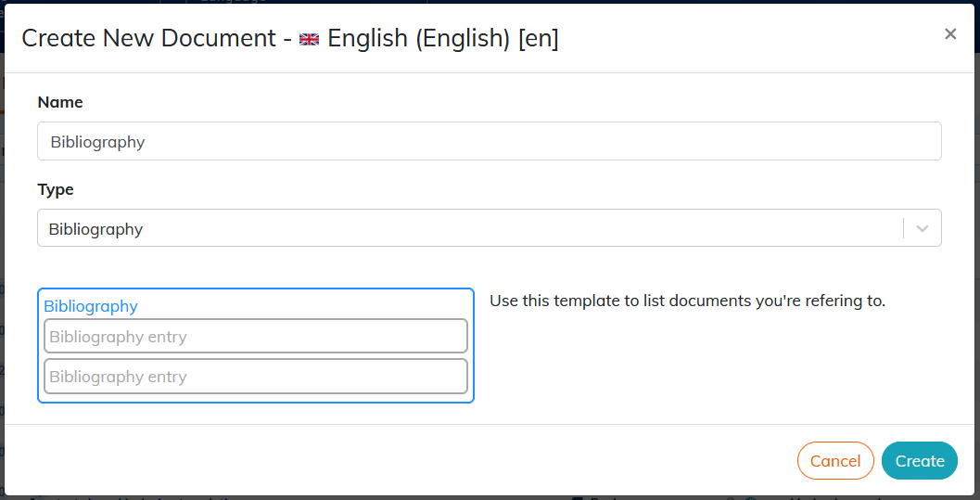The width and height of the screenshot is (980, 500).
Task: Open the Type dropdown showing Bibliography
Action: pyautogui.click(x=490, y=228)
